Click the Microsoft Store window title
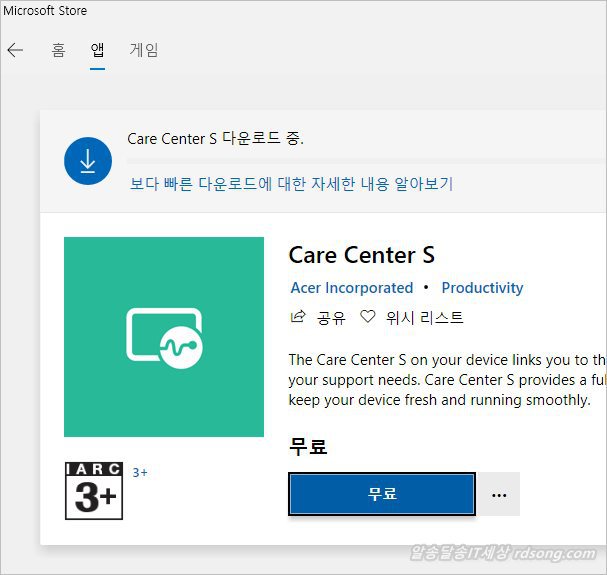607x575 pixels. (45, 11)
